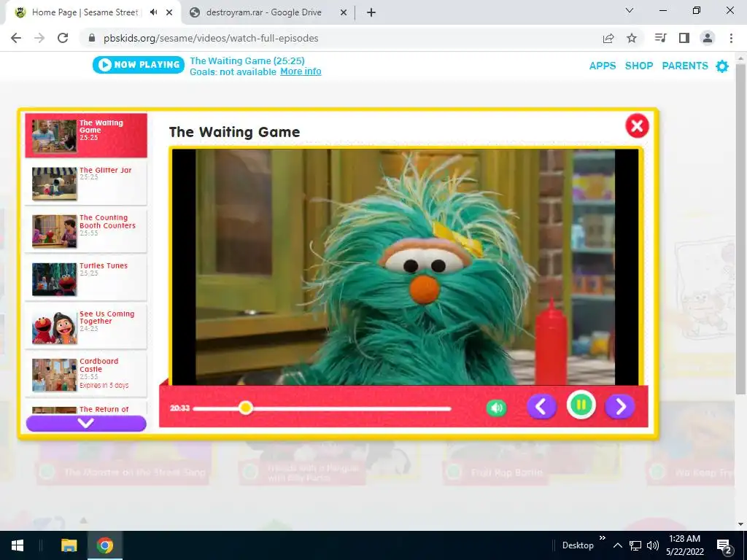Pause the video with the green button
The image size is (747, 560).
pyautogui.click(x=581, y=405)
